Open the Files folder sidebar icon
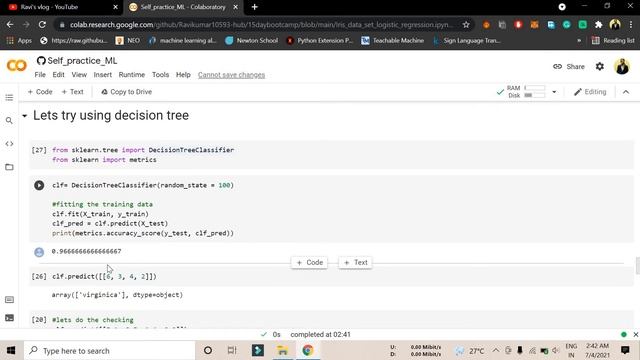Viewport: 640px width, 360px height. click(9, 167)
